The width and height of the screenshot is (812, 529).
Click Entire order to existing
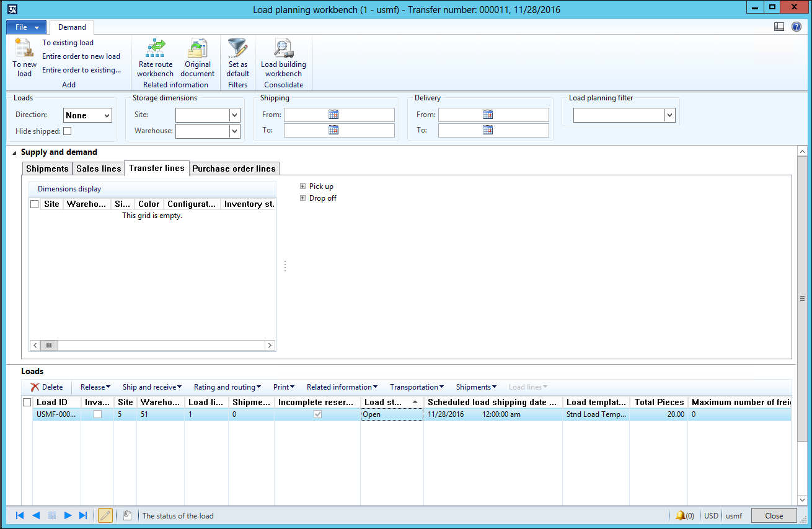tap(82, 70)
